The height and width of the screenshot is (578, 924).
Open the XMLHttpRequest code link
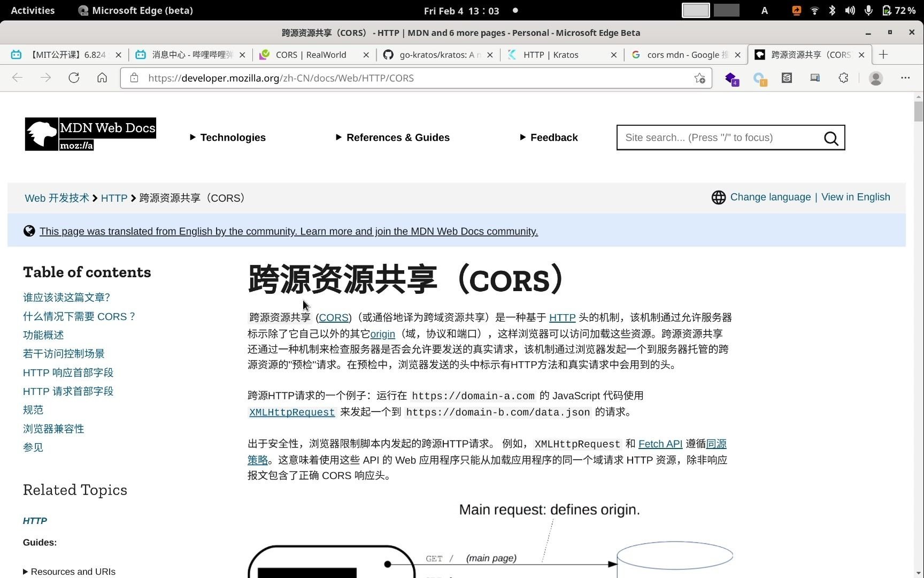pos(292,412)
